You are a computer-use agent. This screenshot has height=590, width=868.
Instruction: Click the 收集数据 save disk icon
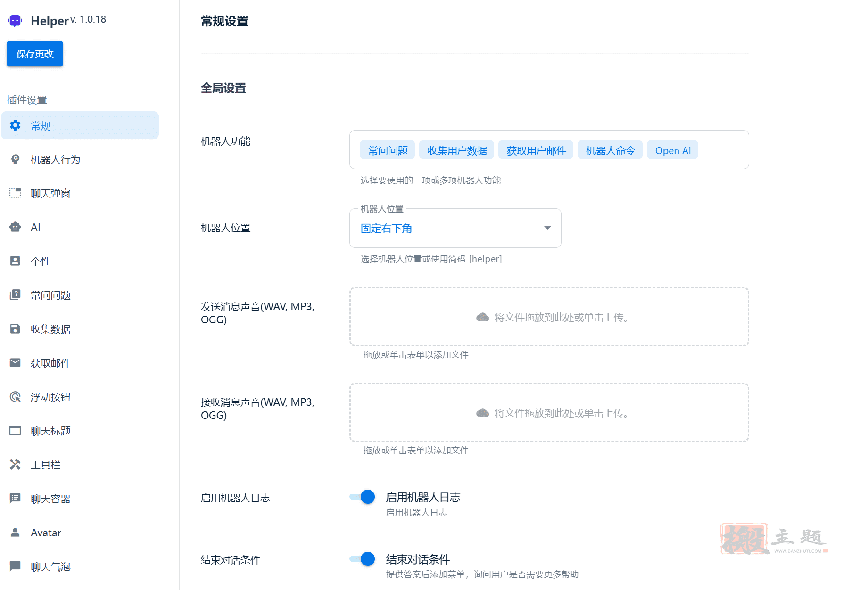click(x=15, y=329)
